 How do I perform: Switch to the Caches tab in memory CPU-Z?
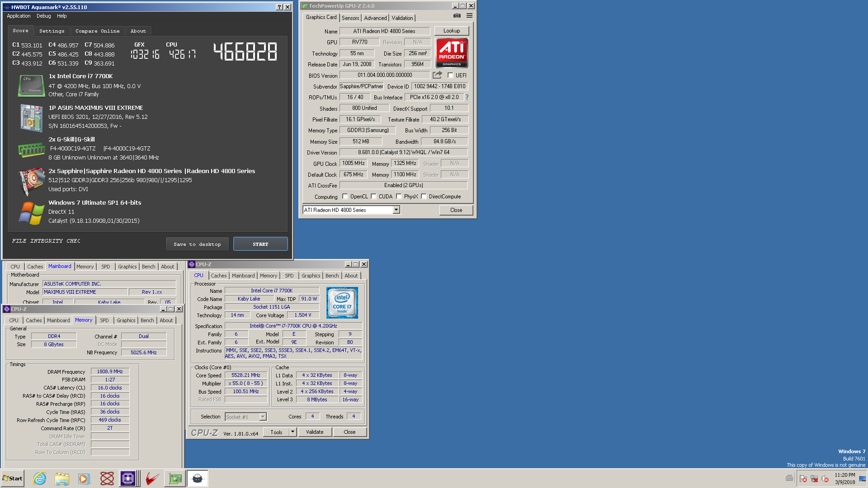click(x=33, y=320)
